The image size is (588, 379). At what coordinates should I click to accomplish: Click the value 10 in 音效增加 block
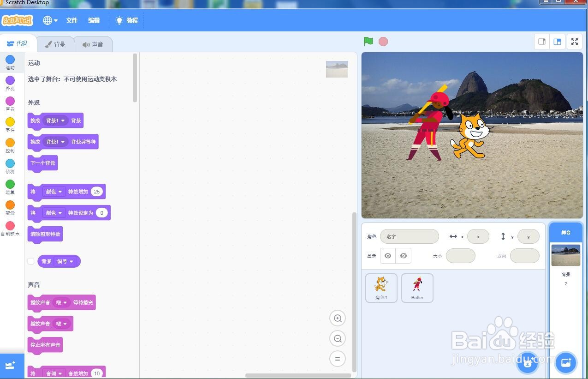point(97,373)
